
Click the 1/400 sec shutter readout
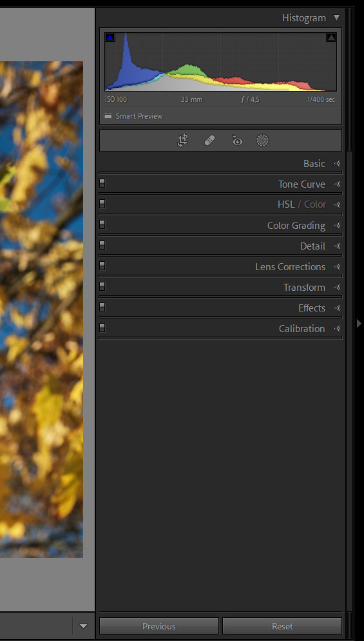pos(321,99)
